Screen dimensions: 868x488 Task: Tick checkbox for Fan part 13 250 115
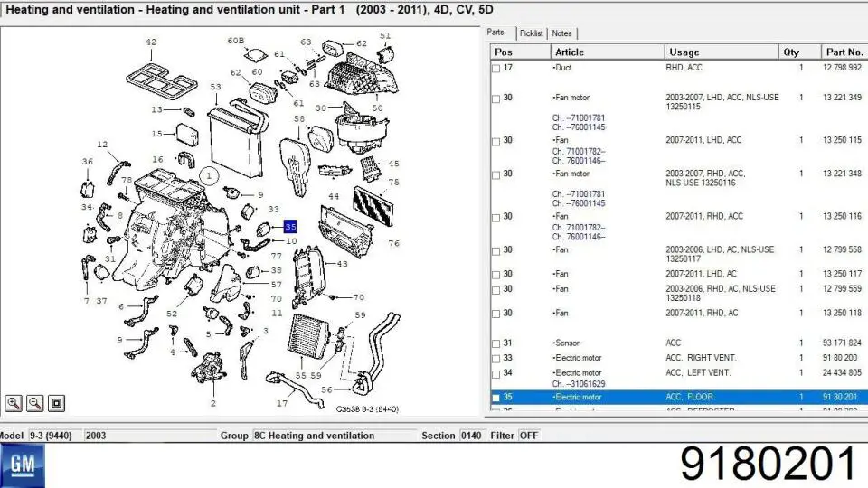496,141
